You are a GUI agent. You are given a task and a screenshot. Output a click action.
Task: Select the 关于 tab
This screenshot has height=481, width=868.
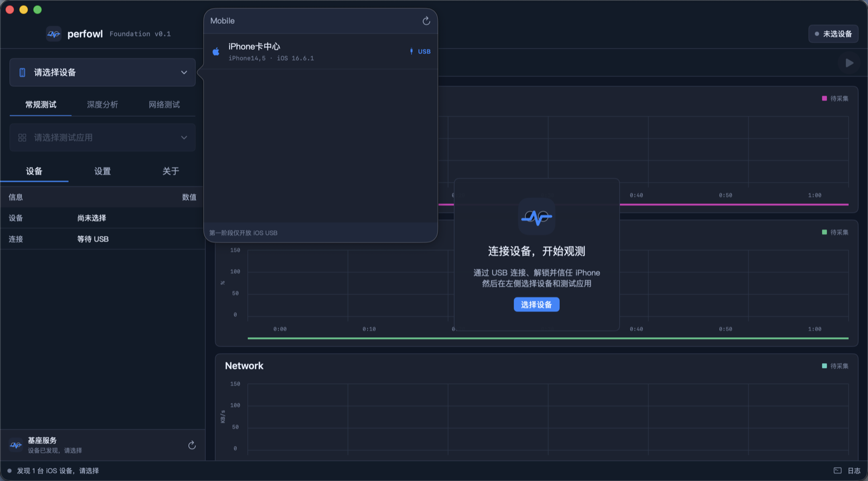click(171, 171)
